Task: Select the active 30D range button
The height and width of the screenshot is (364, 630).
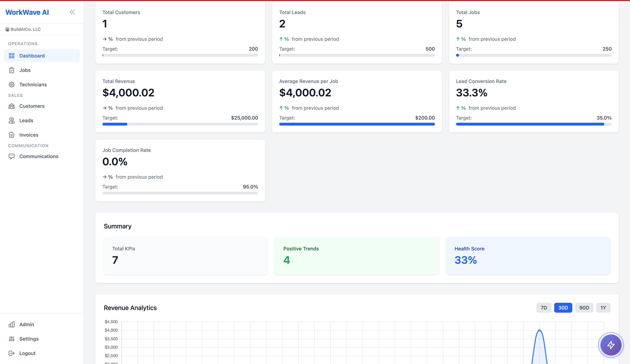Action: tap(563, 308)
